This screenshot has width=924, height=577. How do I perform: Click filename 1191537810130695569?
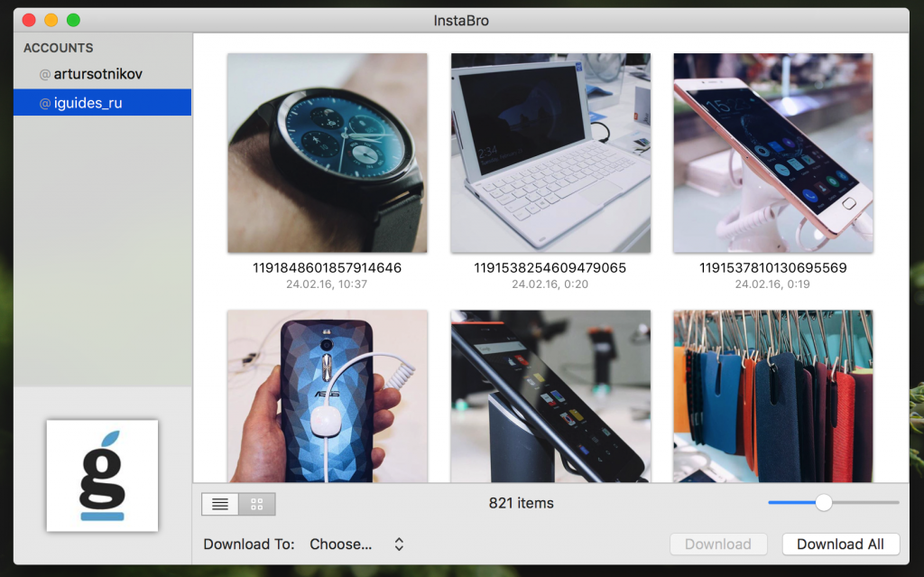point(772,268)
